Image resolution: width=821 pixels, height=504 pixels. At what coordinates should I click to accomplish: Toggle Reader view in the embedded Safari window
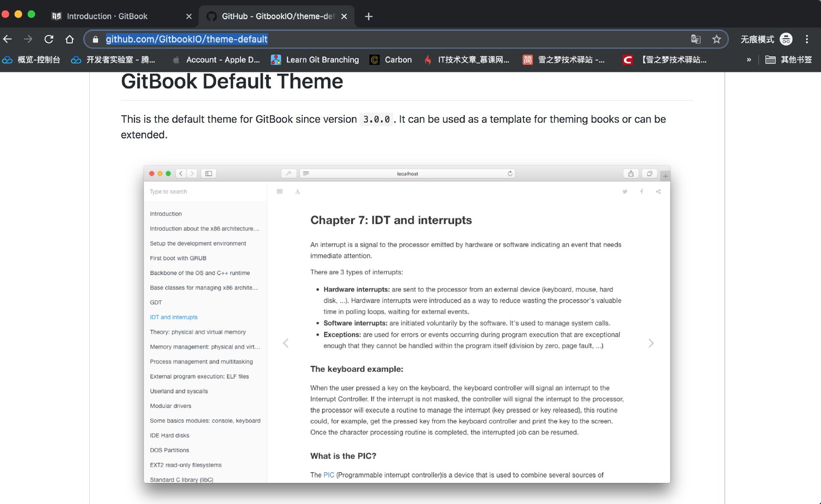tap(305, 173)
